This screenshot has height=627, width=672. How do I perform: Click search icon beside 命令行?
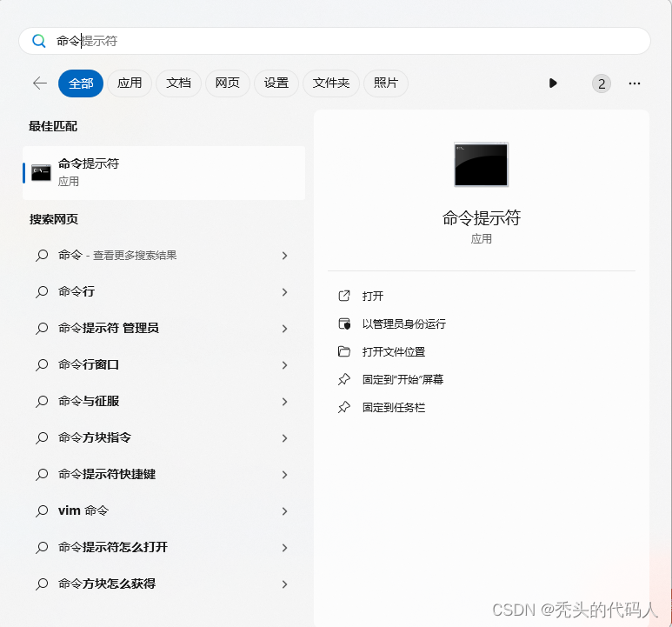(x=42, y=292)
